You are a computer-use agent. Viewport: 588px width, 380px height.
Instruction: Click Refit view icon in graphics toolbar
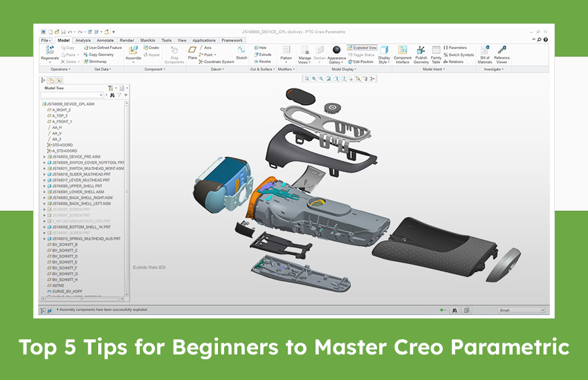point(306,79)
